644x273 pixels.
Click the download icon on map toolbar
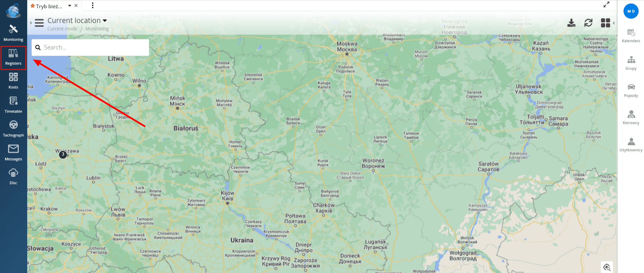(571, 23)
